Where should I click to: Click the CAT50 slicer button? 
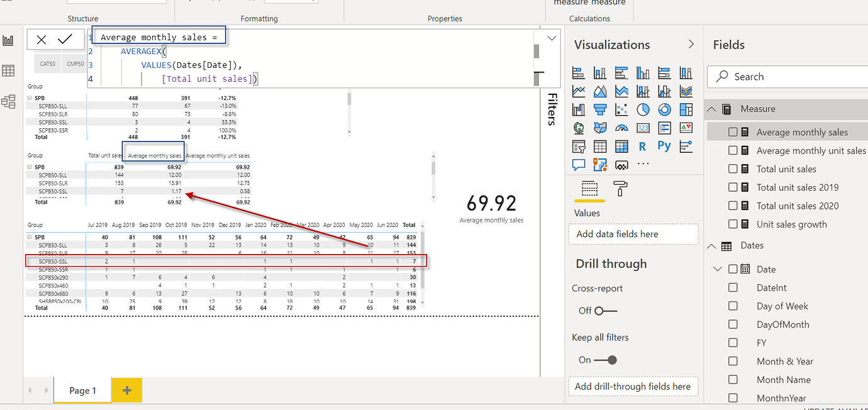click(x=47, y=64)
